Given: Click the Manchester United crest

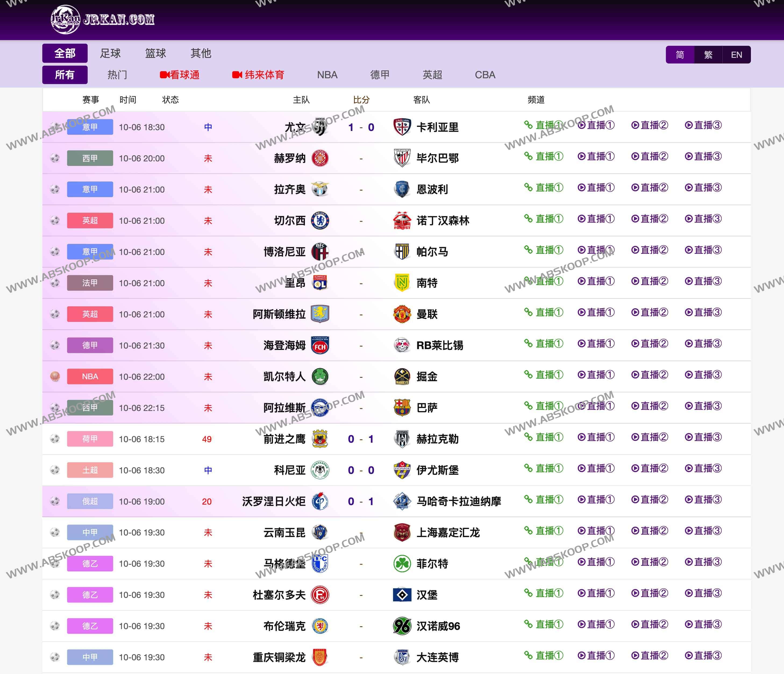Looking at the screenshot, I should coord(402,314).
